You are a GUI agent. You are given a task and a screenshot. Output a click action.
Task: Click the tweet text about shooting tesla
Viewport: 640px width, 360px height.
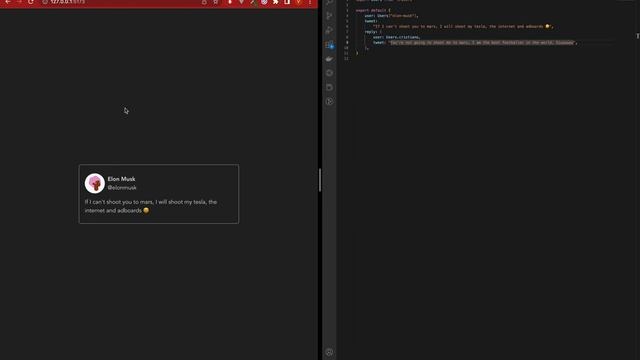tap(151, 206)
